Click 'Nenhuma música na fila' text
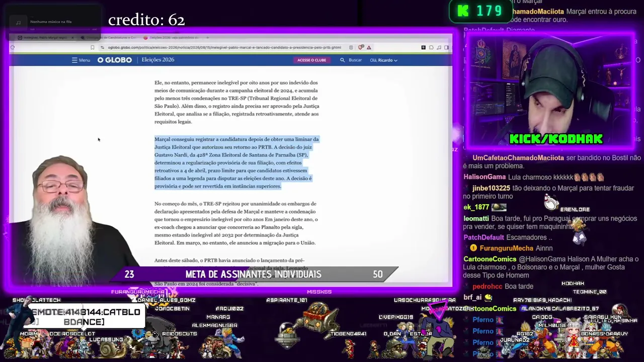The height and width of the screenshot is (362, 644). point(51,22)
